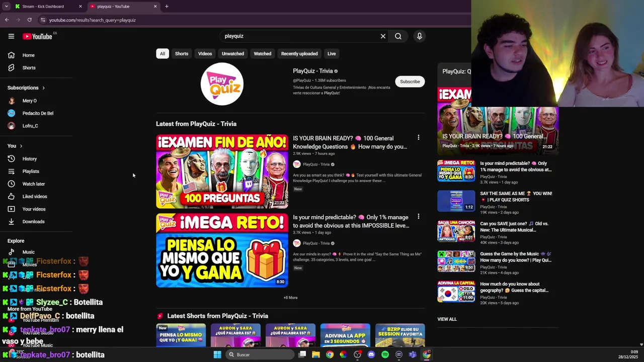This screenshot has height=362, width=644.
Task: Click the browser Back arrow
Action: click(7, 20)
